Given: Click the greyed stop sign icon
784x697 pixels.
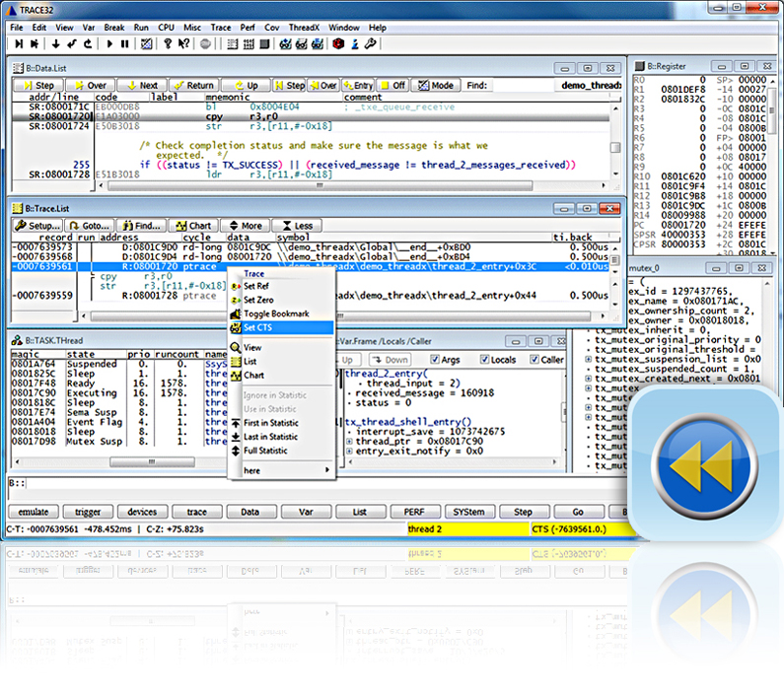Looking at the screenshot, I should [205, 44].
